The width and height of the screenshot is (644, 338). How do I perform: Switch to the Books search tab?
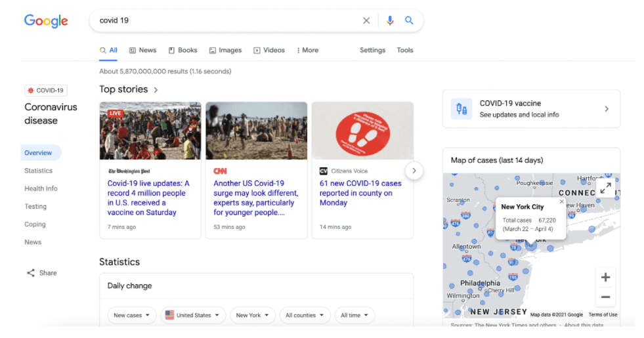183,50
